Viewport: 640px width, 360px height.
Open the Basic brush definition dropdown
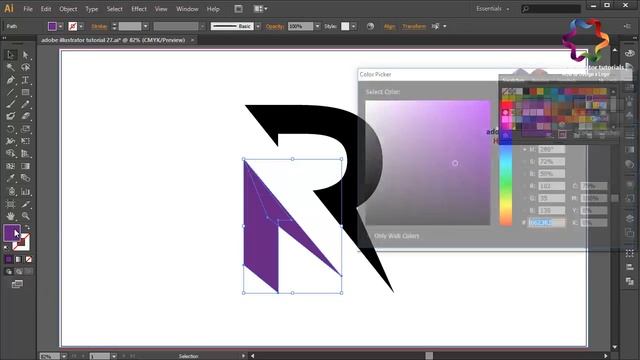[258, 26]
